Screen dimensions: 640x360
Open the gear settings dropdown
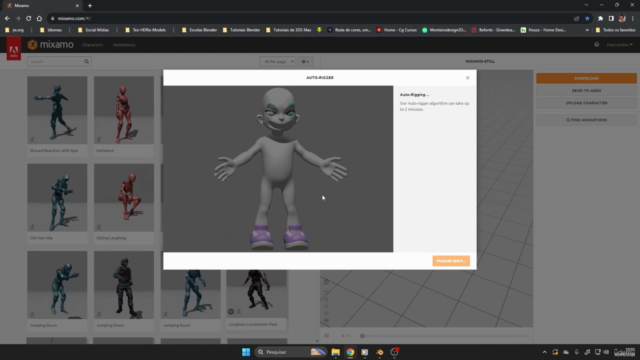305,62
